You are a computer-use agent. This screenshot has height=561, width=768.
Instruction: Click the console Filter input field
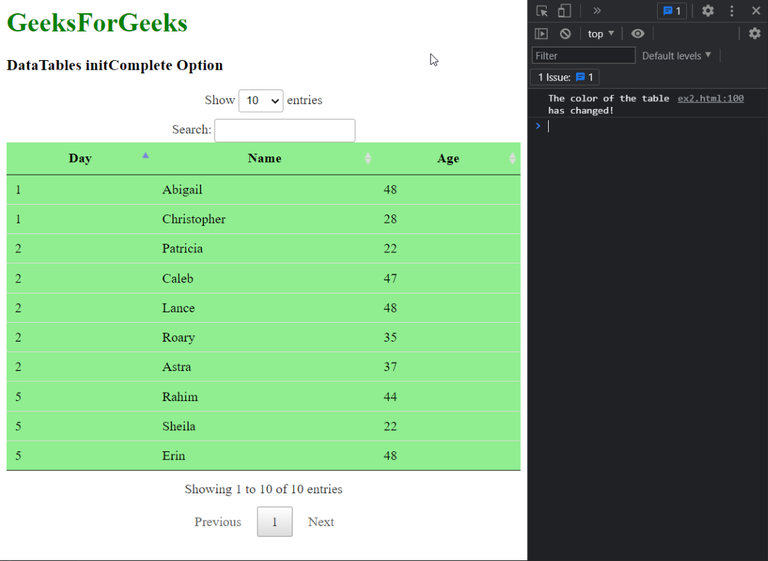(583, 55)
